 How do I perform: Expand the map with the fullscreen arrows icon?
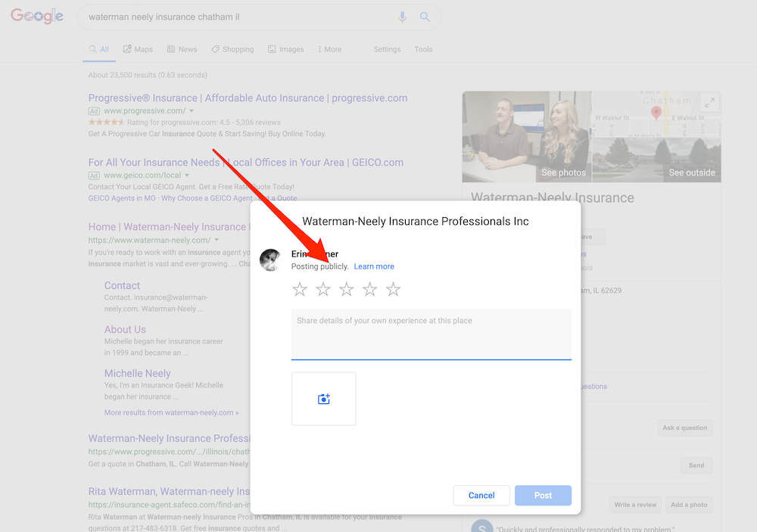pos(709,103)
